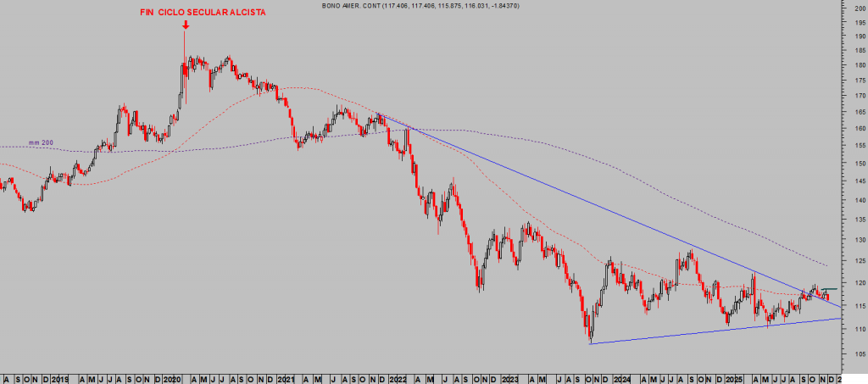868x384 pixels.
Task: Click the left start of rising blue support line
Action: point(591,343)
